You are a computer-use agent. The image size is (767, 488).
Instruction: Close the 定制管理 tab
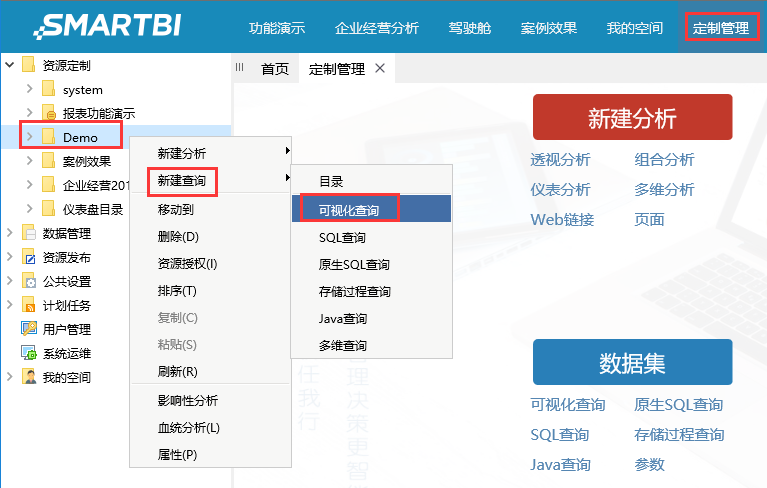pos(380,68)
